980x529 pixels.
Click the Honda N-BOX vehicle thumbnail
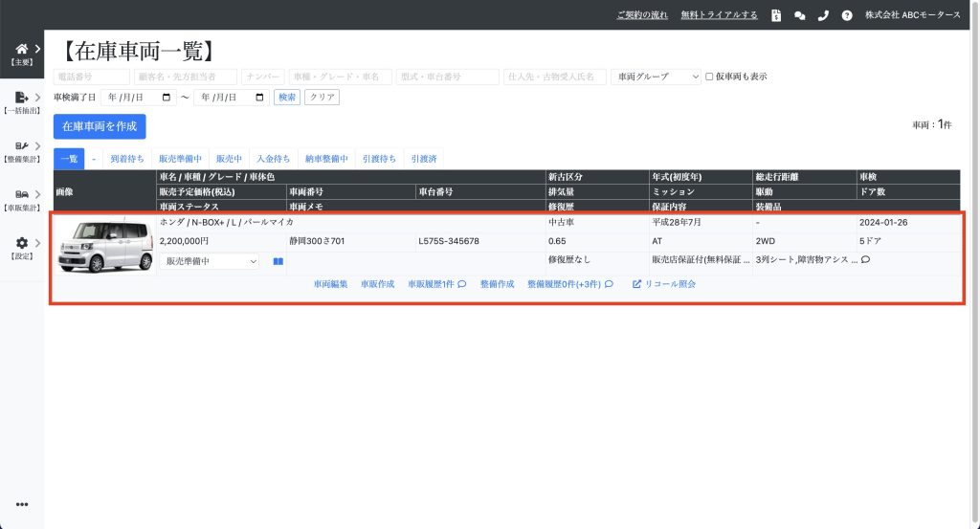click(x=105, y=246)
